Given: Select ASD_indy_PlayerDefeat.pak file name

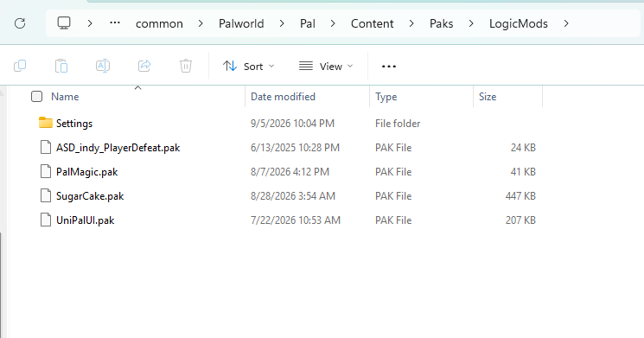Looking at the screenshot, I should click(118, 148).
